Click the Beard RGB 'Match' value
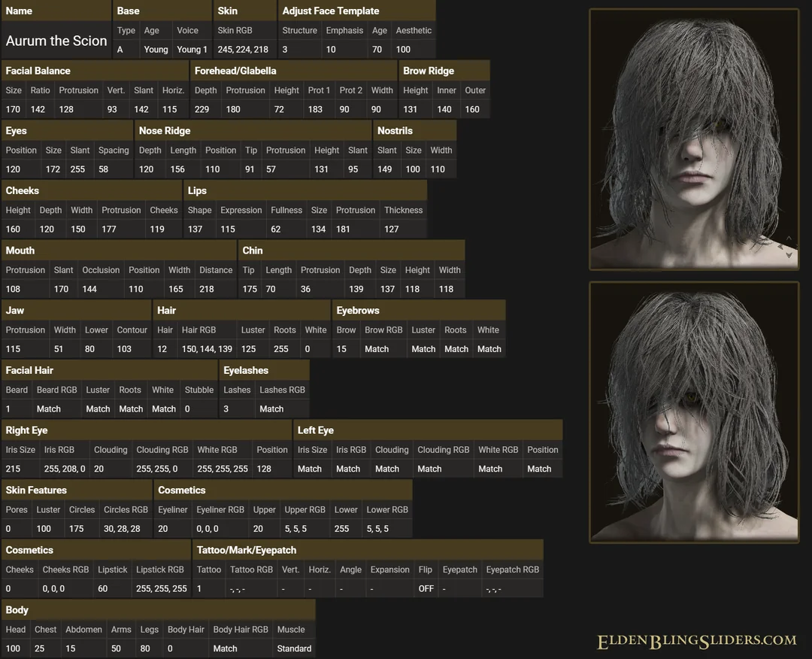Viewport: 812px width, 659px height. (x=49, y=408)
